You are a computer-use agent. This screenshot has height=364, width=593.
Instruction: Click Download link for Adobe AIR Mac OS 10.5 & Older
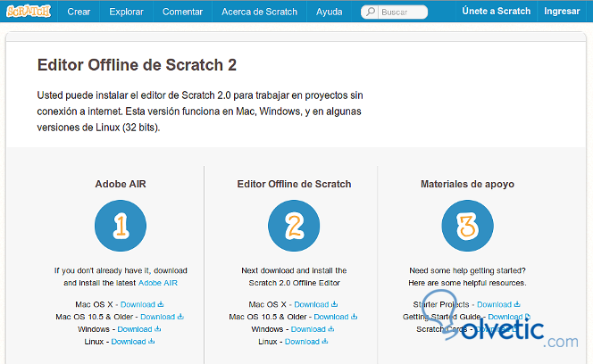coord(158,317)
